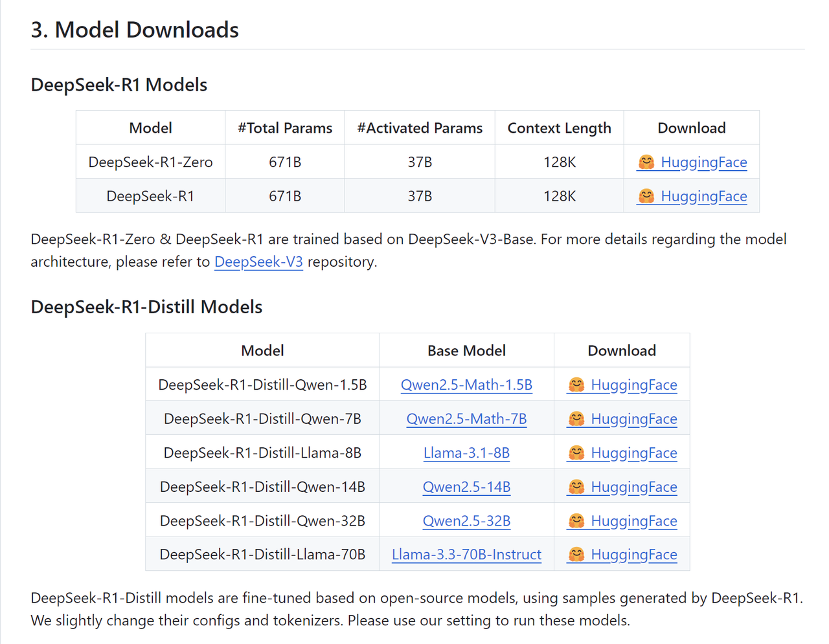Open the Qwen2.5-14B base model link

466,487
